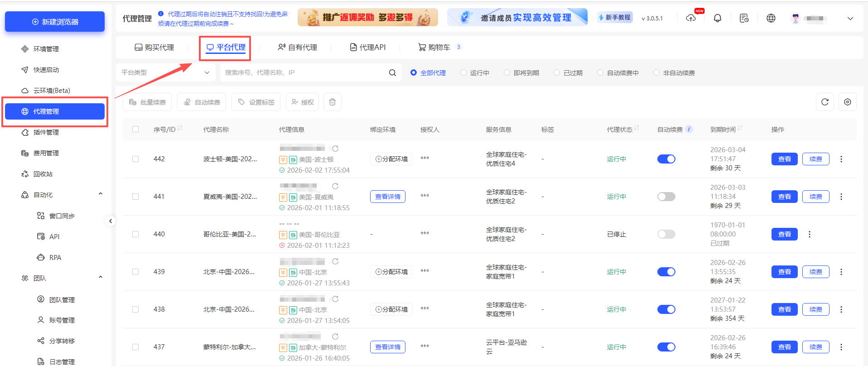This screenshot has width=868, height=366.
Task: Sort by 代理状态 column sort icon
Action: [637, 128]
